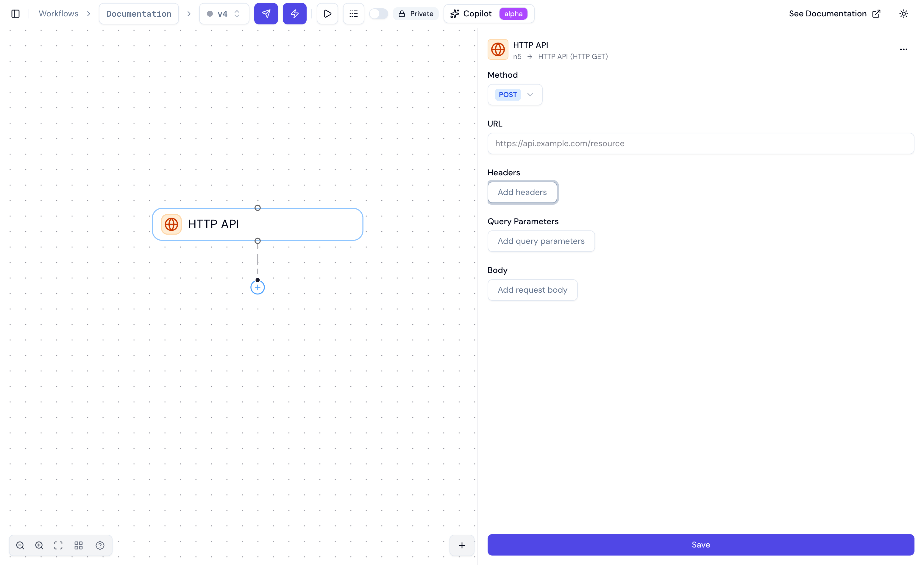Expand the POST method dropdown
This screenshot has height=574, width=924.
515,95
